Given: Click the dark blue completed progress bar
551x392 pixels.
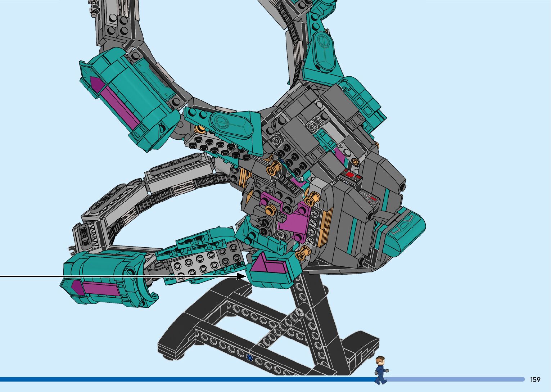Looking at the screenshot, I should [180, 379].
